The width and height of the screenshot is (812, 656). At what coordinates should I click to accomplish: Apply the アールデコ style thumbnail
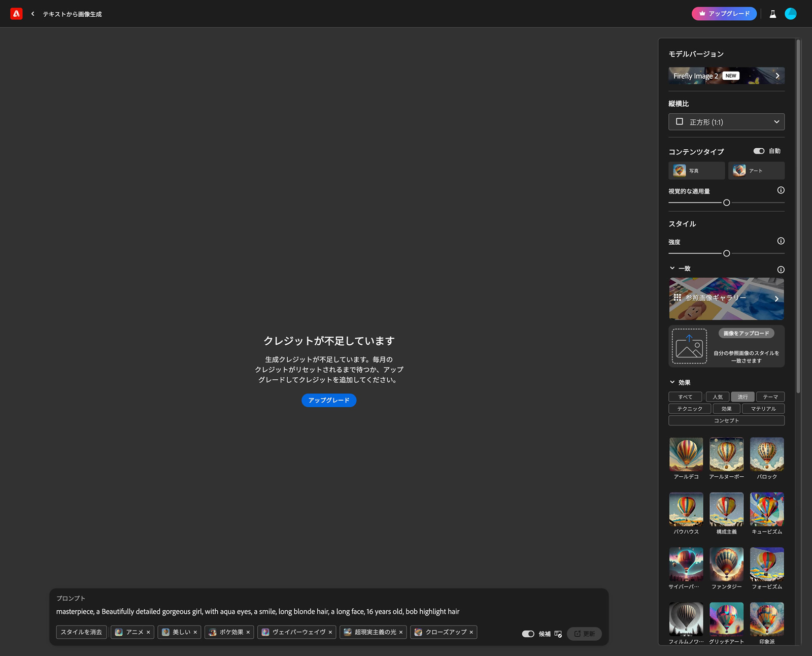[686, 454]
